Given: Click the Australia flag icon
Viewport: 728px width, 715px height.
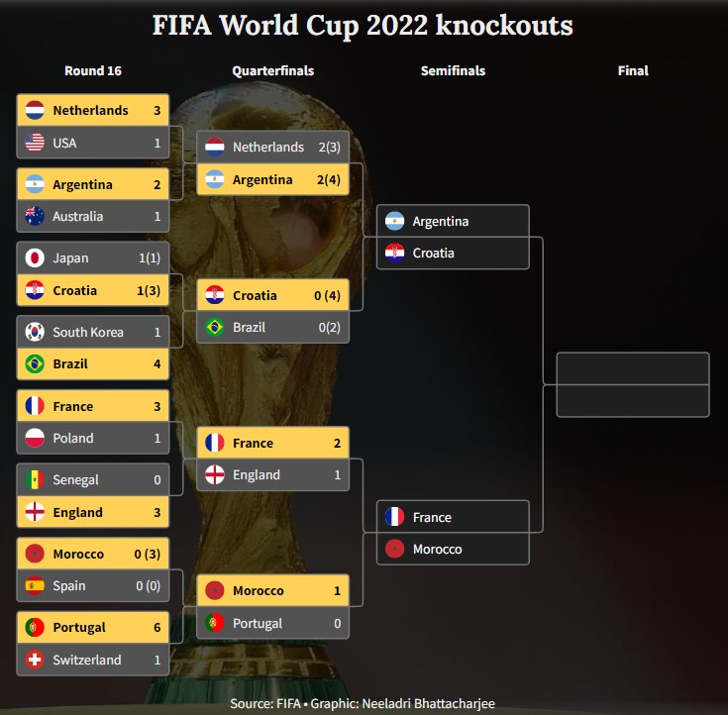Looking at the screenshot, I should click(36, 216).
